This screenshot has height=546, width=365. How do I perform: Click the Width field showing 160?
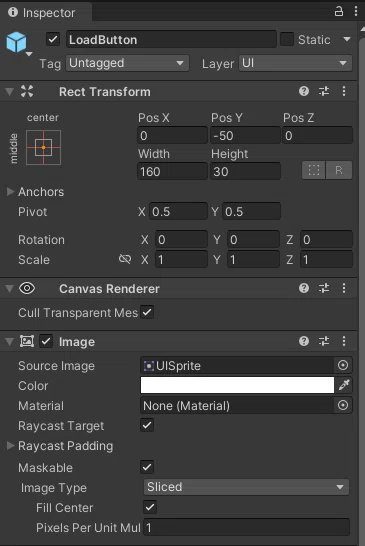172,171
